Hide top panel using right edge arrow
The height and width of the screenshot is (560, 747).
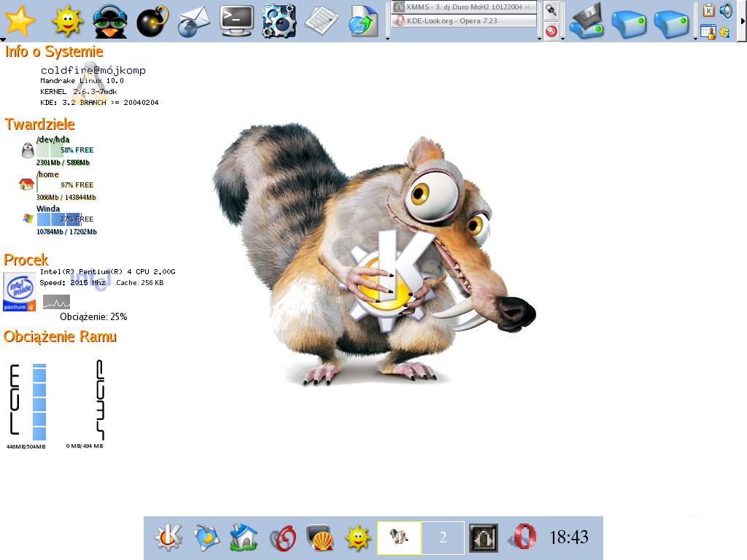(x=742, y=21)
